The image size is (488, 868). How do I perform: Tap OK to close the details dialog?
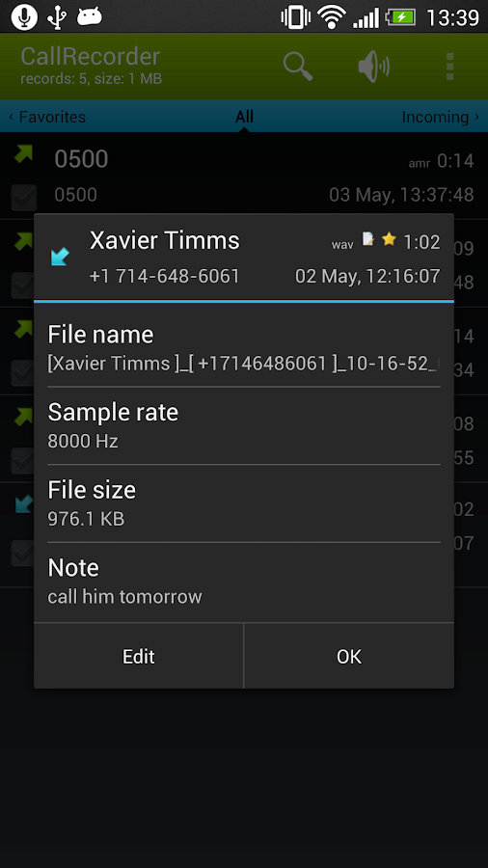pyautogui.click(x=349, y=656)
